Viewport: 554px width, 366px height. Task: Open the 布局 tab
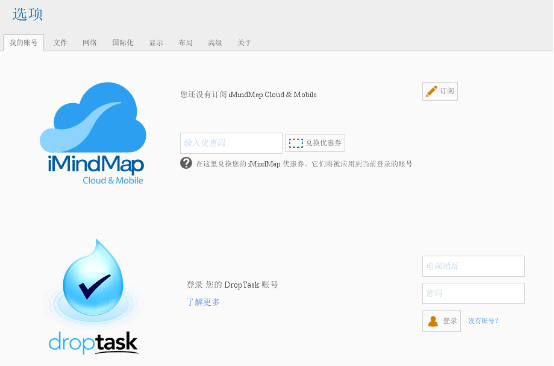click(x=185, y=43)
